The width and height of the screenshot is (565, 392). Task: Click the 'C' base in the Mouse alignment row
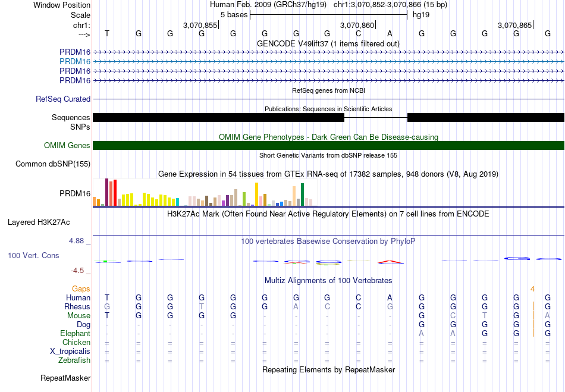point(453,316)
